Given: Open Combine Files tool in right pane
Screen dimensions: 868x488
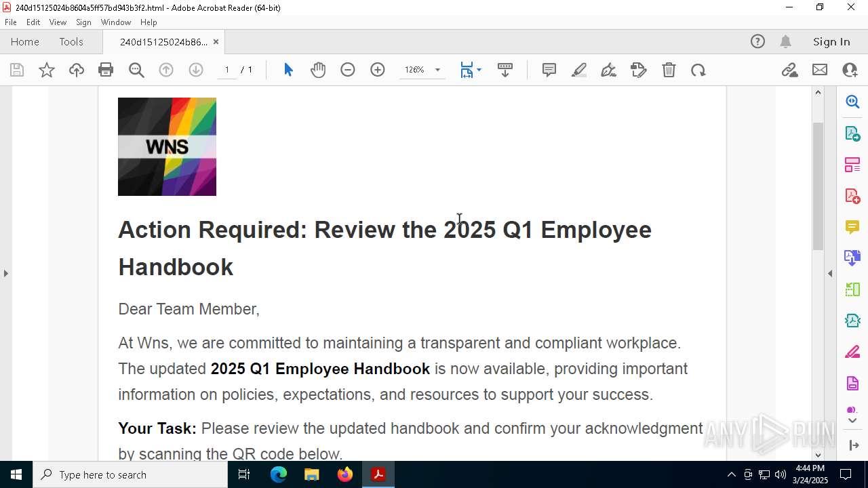Looking at the screenshot, I should (x=852, y=258).
